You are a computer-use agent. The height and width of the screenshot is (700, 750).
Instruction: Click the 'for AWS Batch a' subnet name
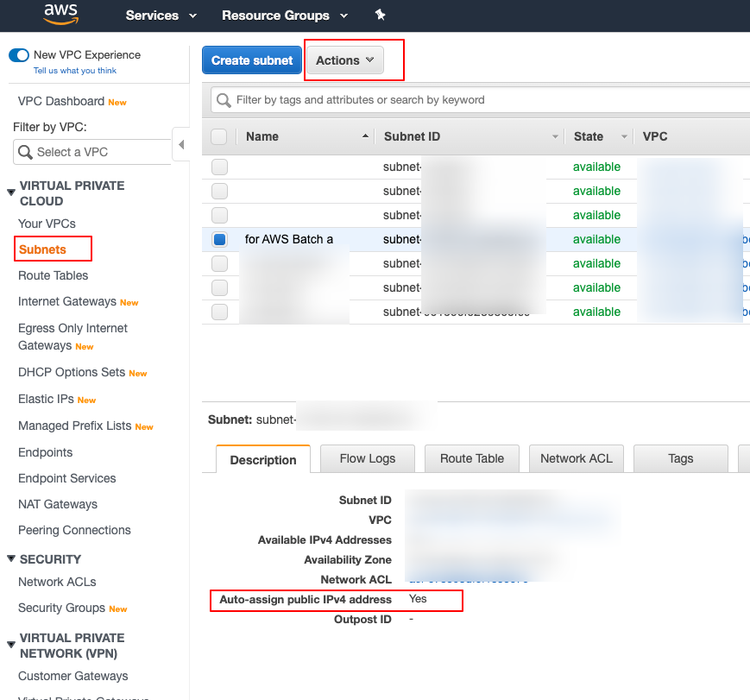click(x=289, y=239)
